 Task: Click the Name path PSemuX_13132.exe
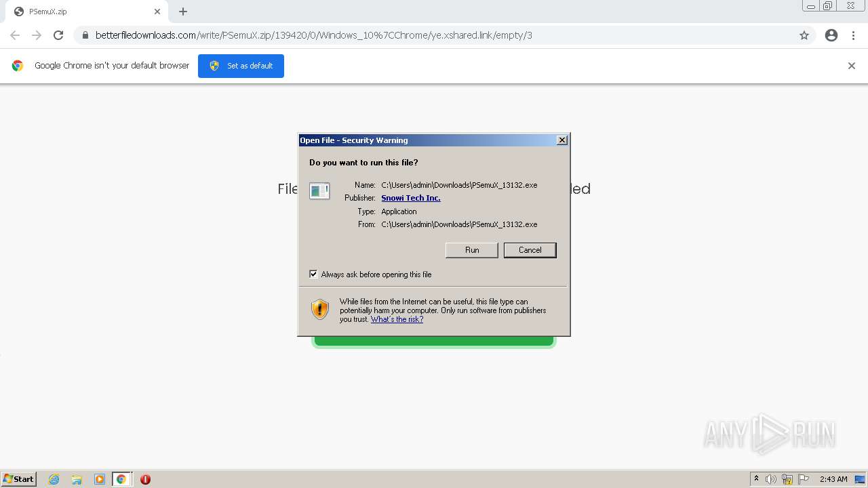point(459,185)
